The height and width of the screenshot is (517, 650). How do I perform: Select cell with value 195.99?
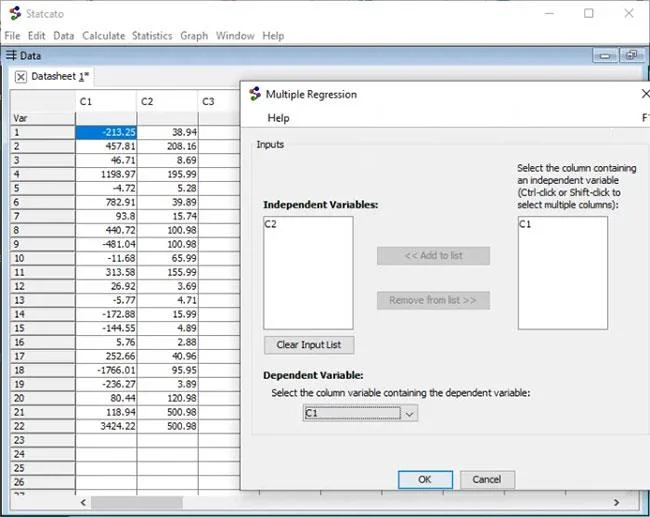pos(167,175)
